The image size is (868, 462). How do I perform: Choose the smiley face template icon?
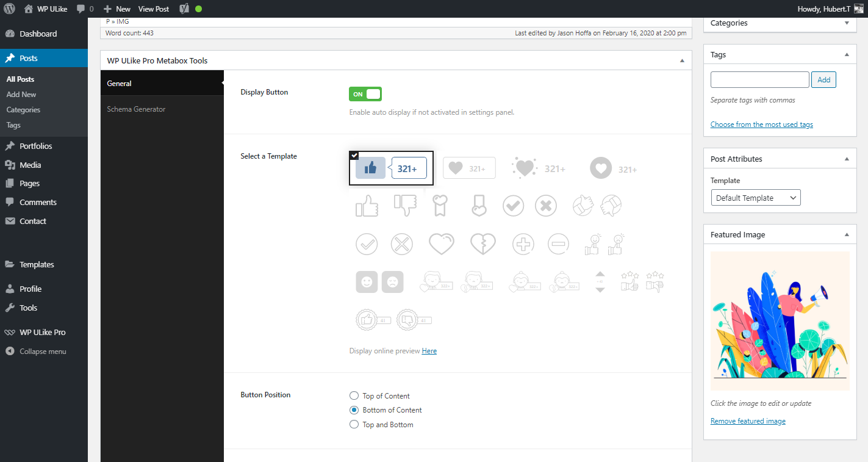click(x=367, y=281)
